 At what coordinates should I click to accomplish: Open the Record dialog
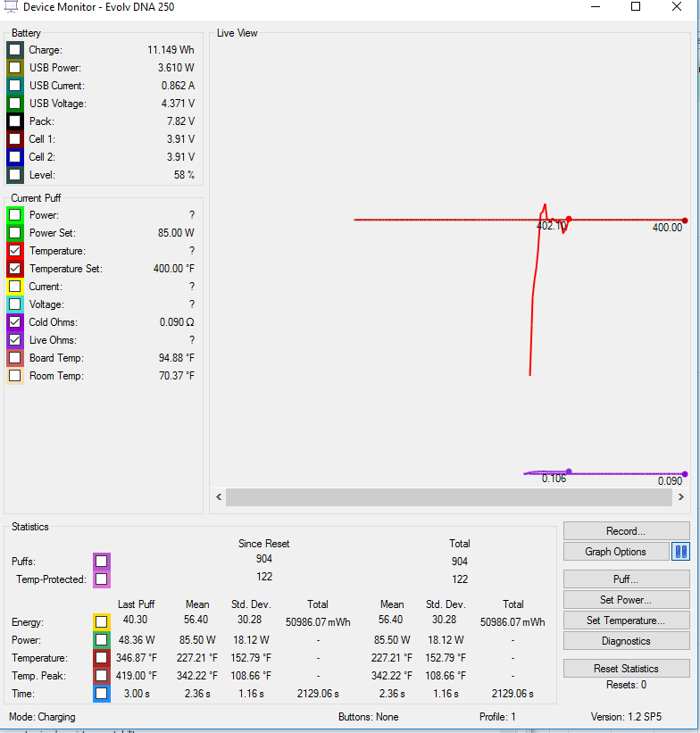626,531
